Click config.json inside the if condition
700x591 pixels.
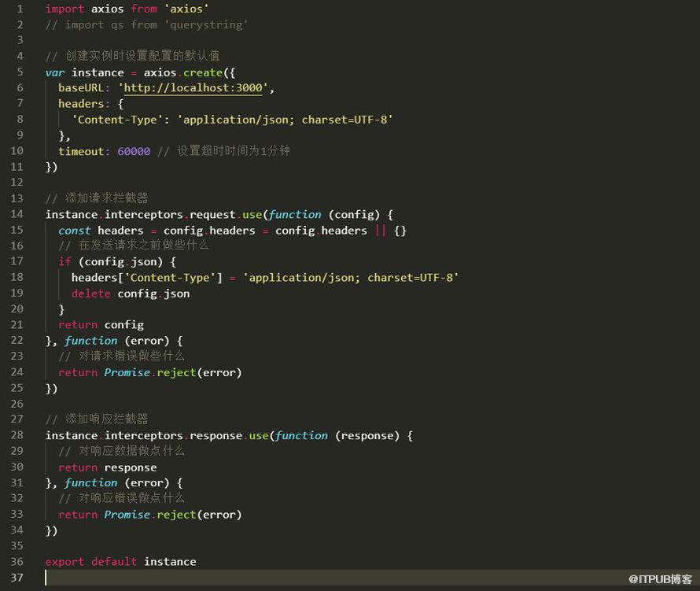(120, 262)
